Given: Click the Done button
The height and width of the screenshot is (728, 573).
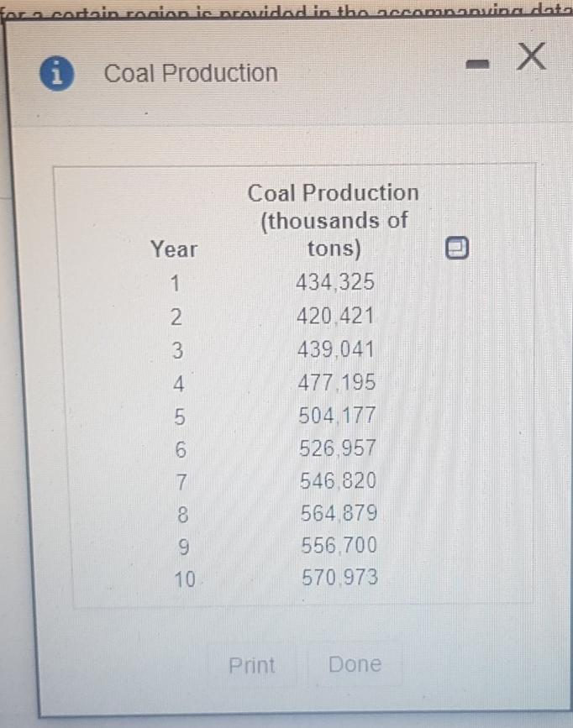Looking at the screenshot, I should click(355, 664).
